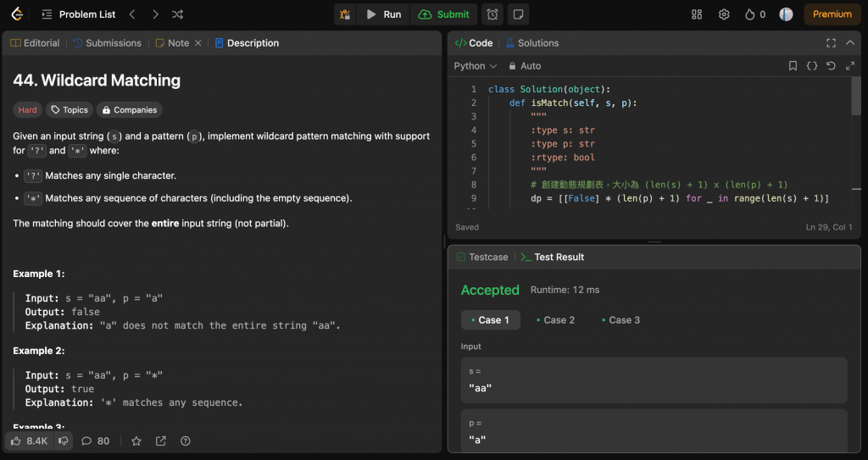The image size is (868, 460).
Task: Star this problem as favorite
Action: [x=136, y=441]
